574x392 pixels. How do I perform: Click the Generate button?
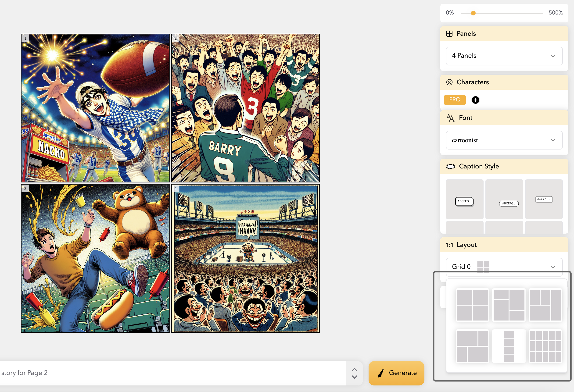tap(396, 373)
